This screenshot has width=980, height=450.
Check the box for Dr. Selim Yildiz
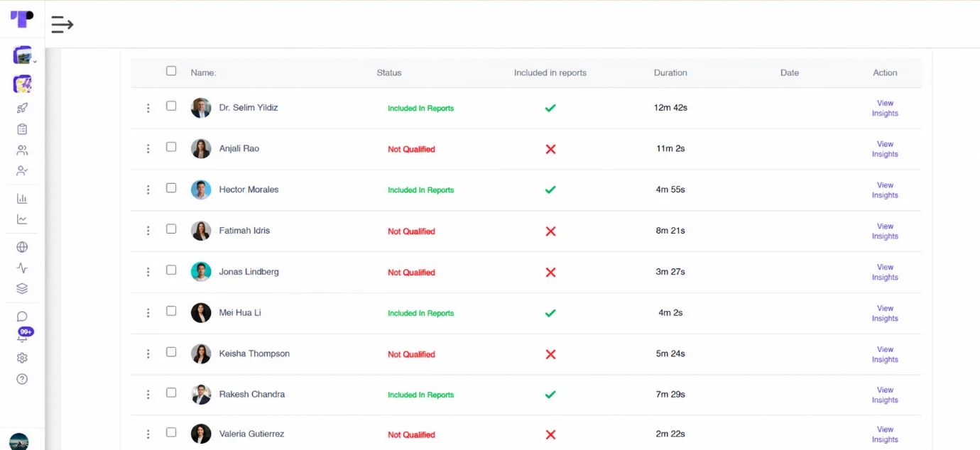tap(171, 106)
